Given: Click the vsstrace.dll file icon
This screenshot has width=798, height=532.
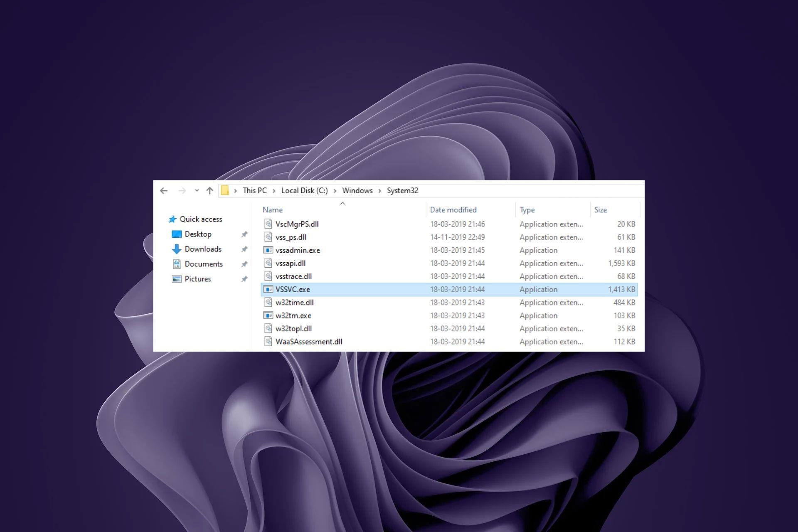Looking at the screenshot, I should (x=268, y=276).
